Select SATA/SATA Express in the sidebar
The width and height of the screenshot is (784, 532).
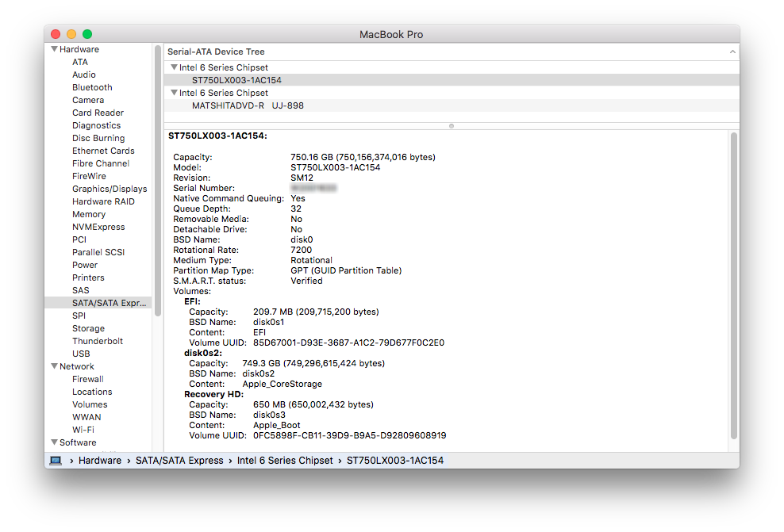[x=98, y=303]
